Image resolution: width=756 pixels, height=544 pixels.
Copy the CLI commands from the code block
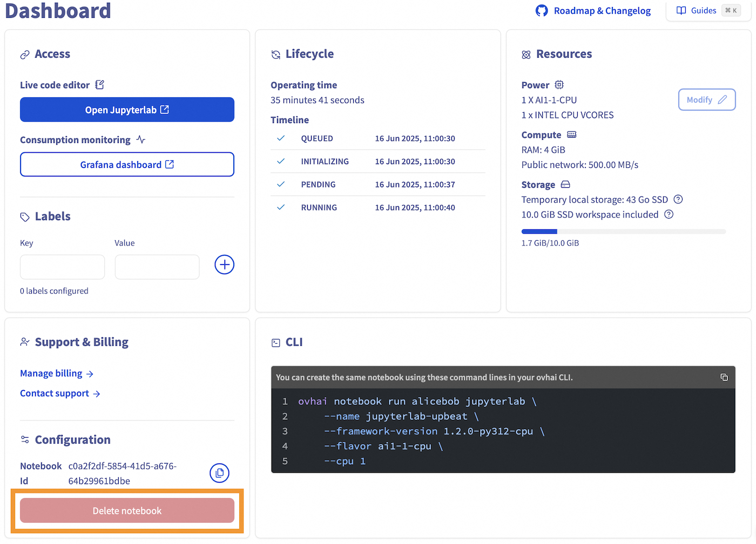724,377
